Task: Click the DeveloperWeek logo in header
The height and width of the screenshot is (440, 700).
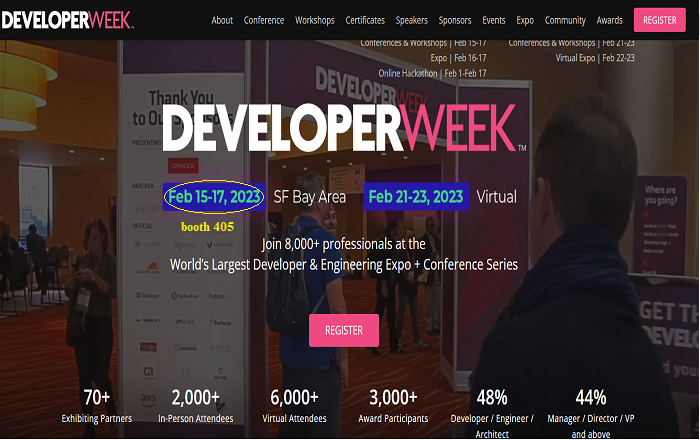Action: (67, 20)
